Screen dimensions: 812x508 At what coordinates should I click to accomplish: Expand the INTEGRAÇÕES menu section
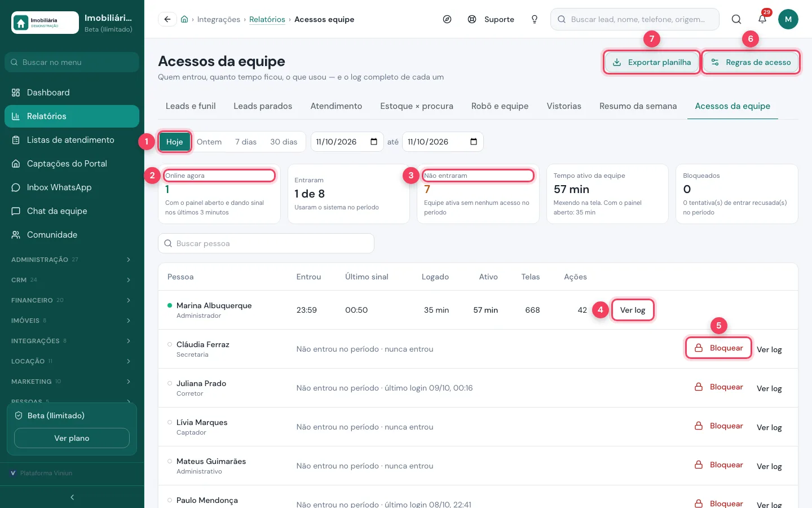[x=72, y=341]
